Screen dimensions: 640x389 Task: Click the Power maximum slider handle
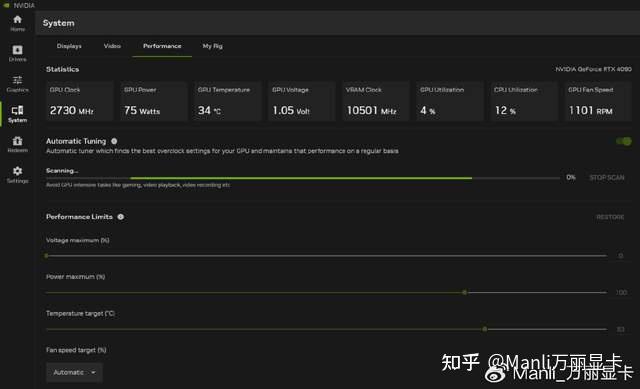(464, 293)
